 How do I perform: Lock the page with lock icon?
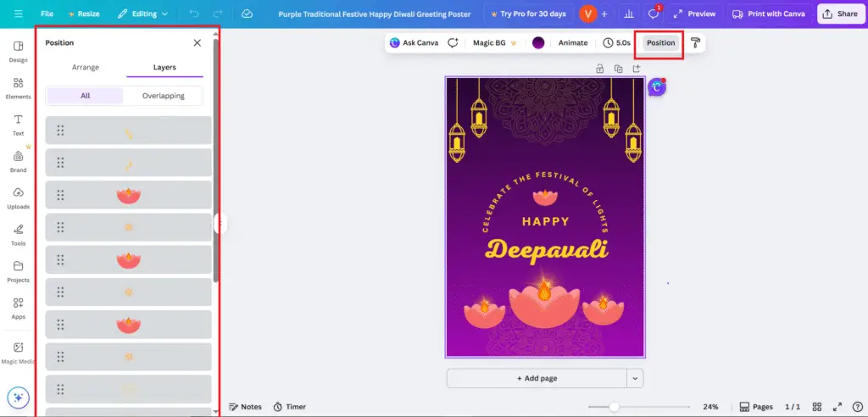tap(599, 69)
